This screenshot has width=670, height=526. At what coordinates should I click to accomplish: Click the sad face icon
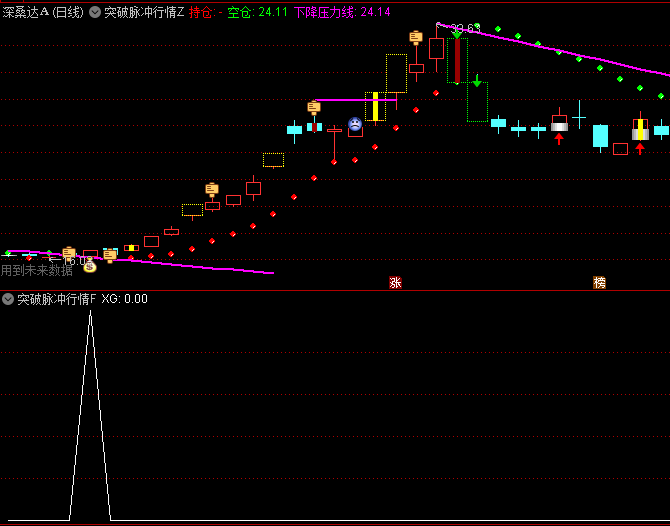point(355,124)
